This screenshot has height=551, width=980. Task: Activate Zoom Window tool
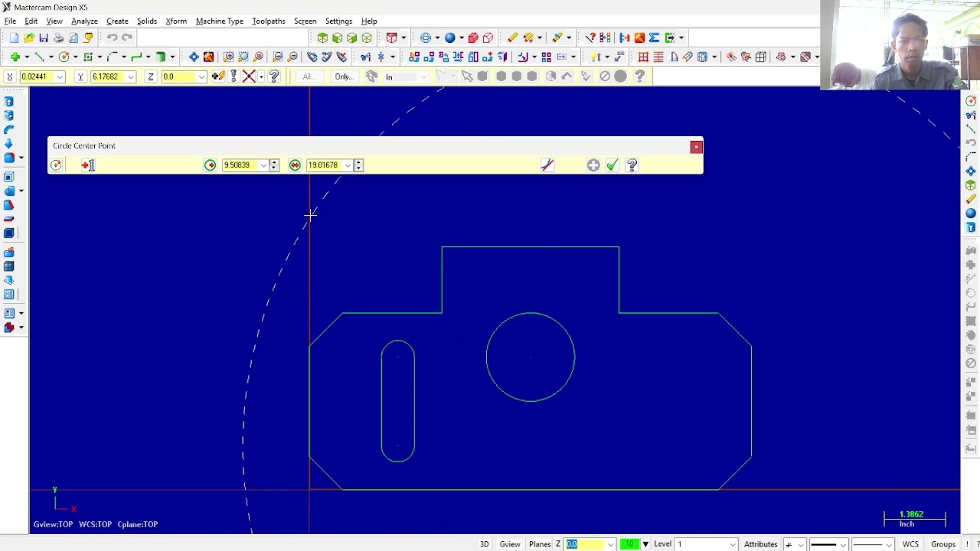[x=229, y=57]
